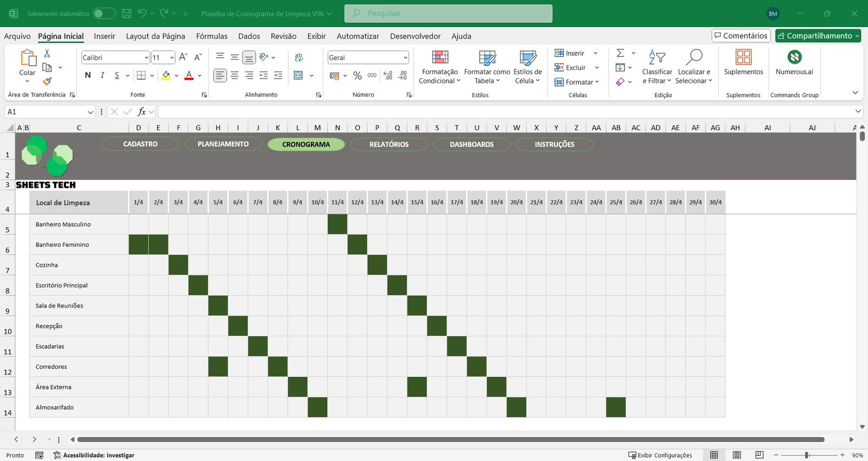Switch to Page Layout view in status bar
Image resolution: width=868 pixels, height=461 pixels.
(737, 455)
